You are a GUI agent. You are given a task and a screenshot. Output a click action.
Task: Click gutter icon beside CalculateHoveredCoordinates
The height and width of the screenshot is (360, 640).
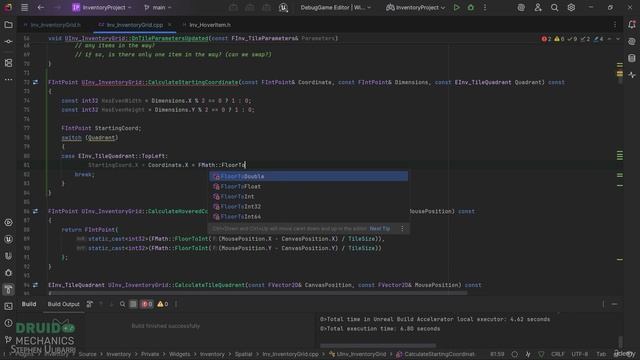tap(36, 211)
